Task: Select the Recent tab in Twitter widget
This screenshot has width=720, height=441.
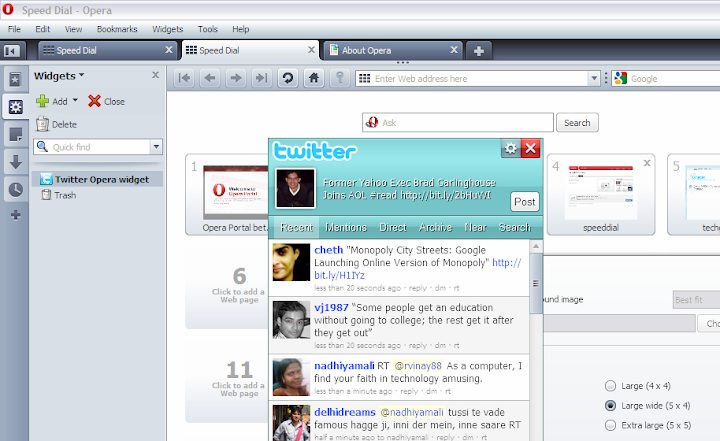Action: tap(297, 227)
